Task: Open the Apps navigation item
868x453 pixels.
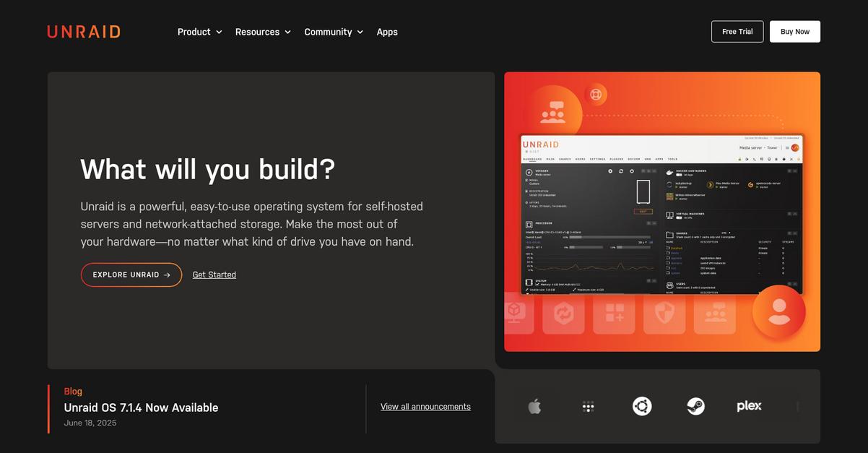Action: (x=387, y=32)
